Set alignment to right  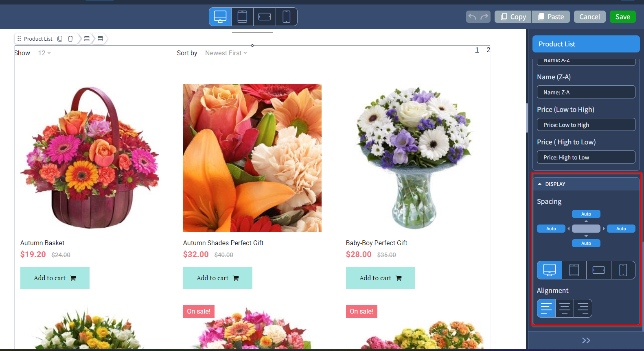pyautogui.click(x=583, y=308)
